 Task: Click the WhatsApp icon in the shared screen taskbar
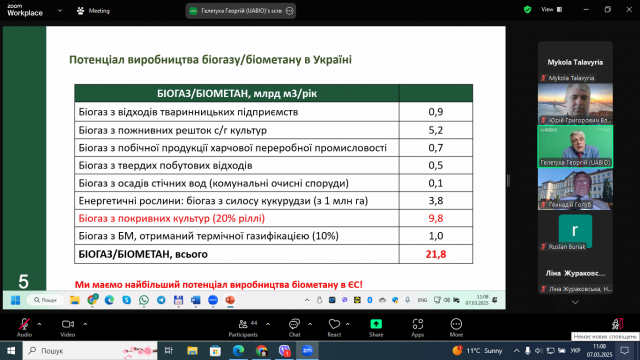point(144,300)
